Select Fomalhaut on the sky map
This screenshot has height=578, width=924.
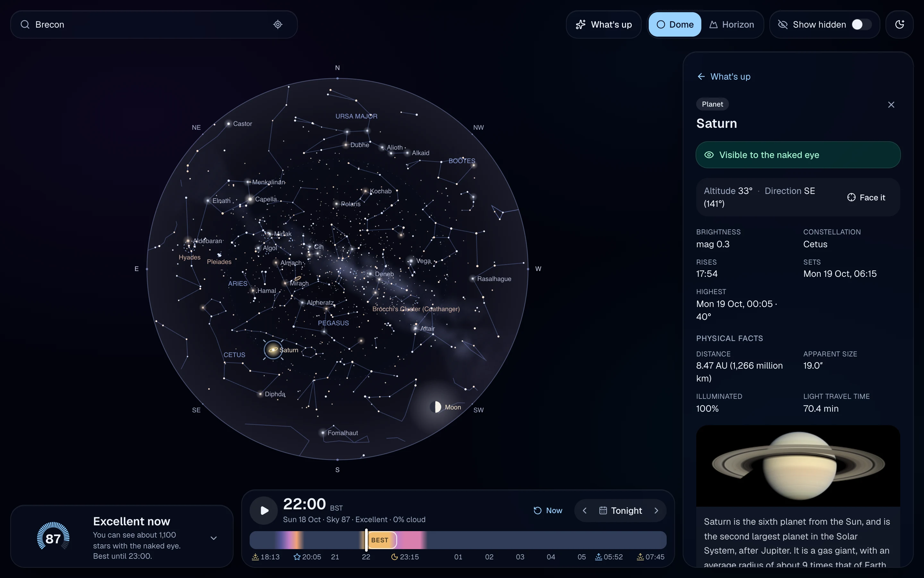pos(323,433)
